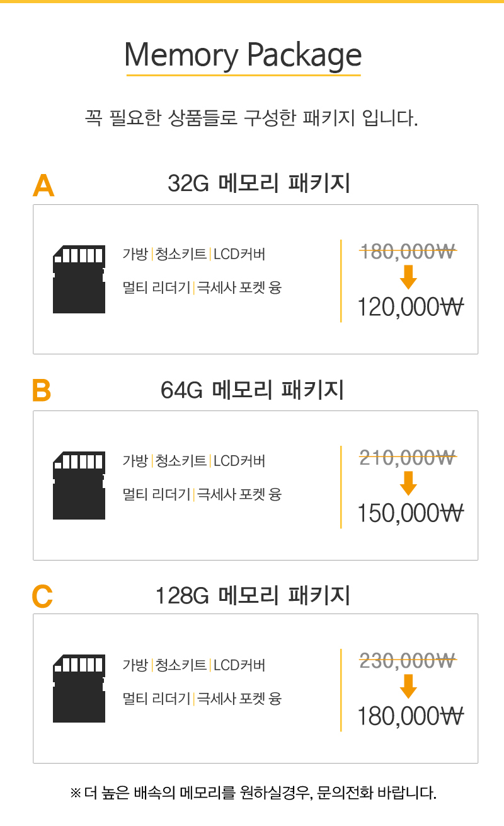This screenshot has height=826, width=504.
Task: Click the 128G 메모리 패키지 title
Action: click(x=252, y=595)
